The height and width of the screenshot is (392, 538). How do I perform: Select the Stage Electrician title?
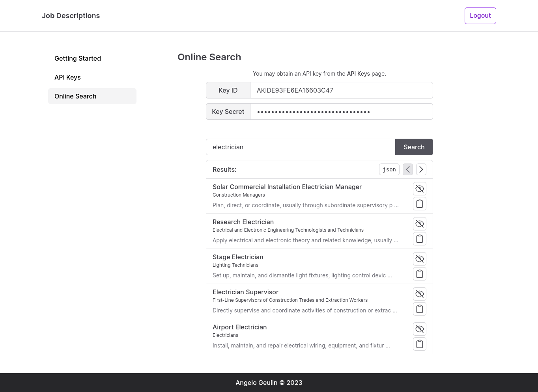pyautogui.click(x=238, y=257)
